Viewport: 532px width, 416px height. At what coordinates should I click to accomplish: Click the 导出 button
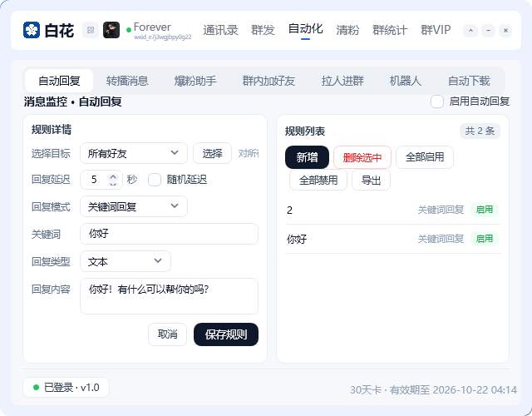click(x=372, y=180)
